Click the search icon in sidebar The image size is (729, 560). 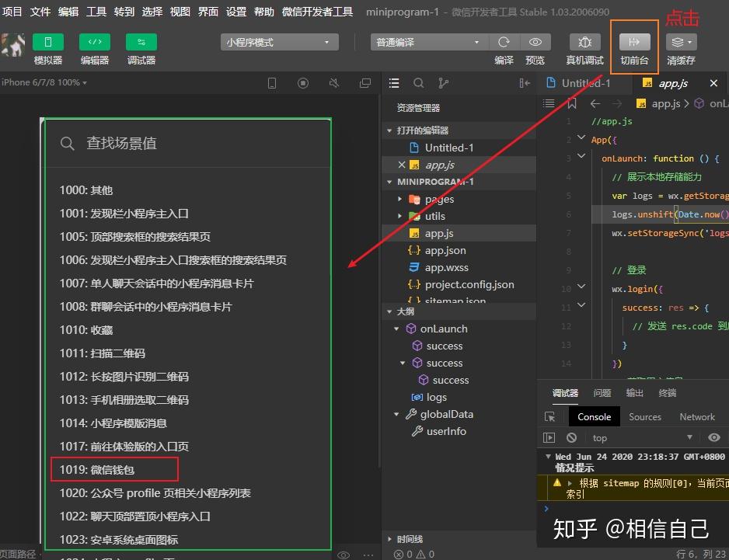coord(418,83)
